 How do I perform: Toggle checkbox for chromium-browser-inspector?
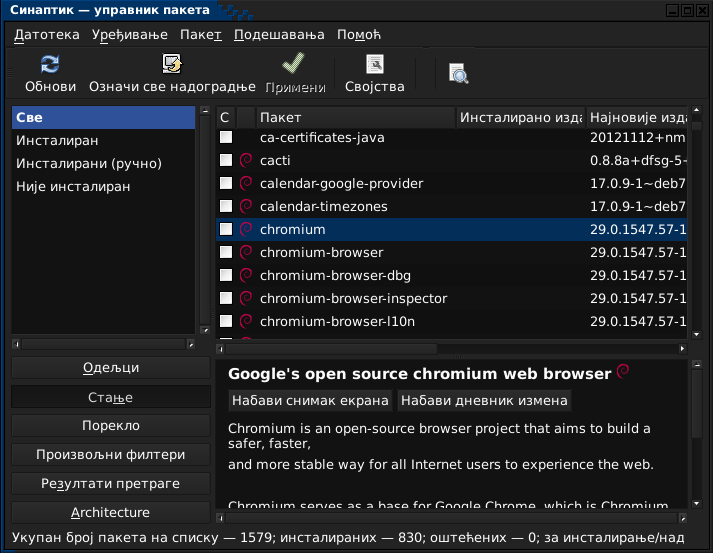(x=226, y=298)
